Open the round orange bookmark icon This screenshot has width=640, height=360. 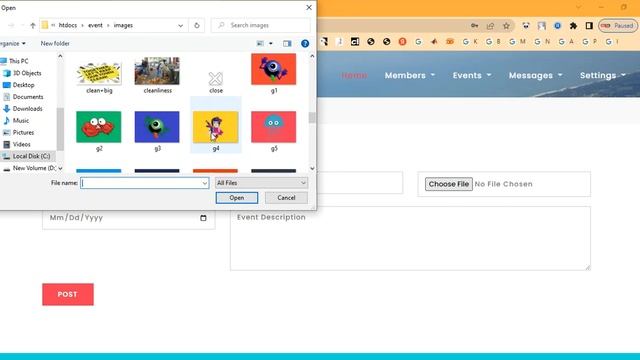pyautogui.click(x=402, y=42)
